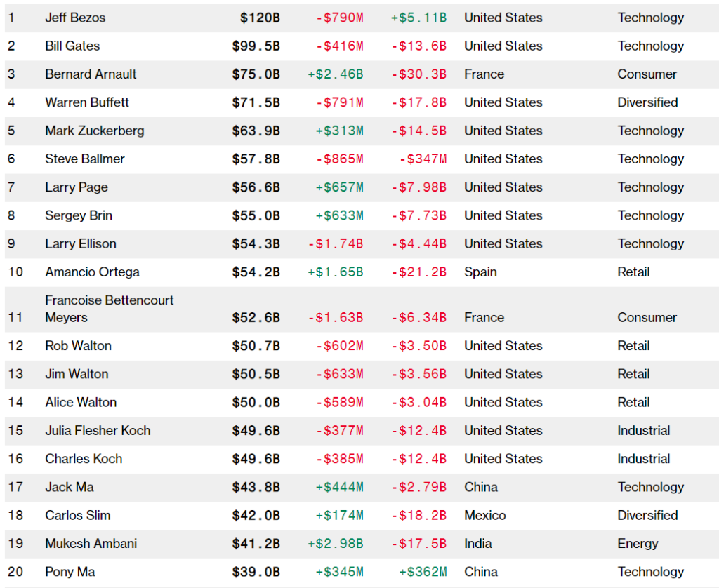Click the Mark Zuckerberg name

(94, 131)
